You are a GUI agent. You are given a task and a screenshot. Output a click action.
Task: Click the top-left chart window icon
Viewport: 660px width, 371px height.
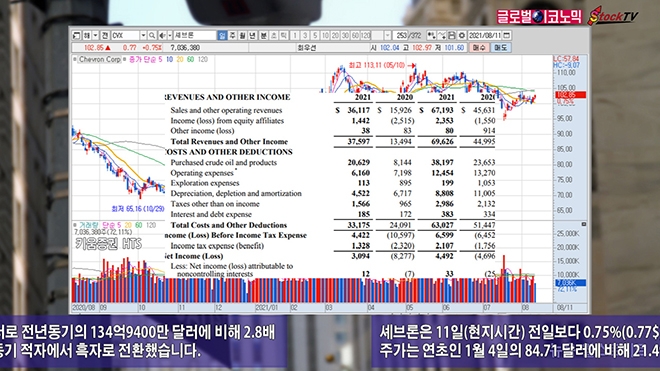click(x=76, y=35)
